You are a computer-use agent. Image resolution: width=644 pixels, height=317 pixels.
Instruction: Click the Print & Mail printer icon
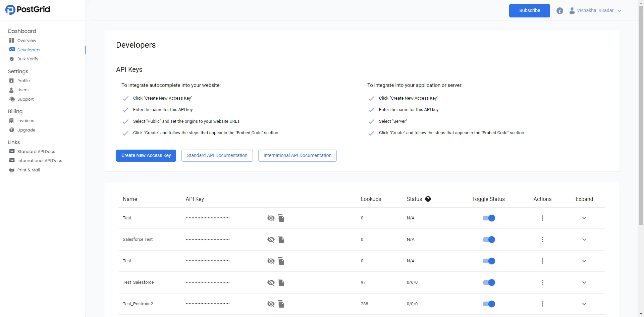[x=12, y=170]
